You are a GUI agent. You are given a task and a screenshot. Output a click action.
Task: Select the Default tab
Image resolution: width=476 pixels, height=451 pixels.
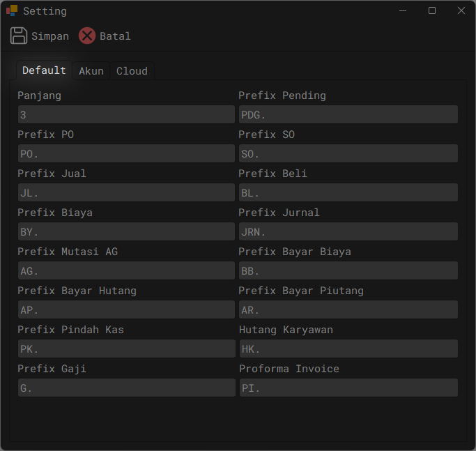click(44, 70)
